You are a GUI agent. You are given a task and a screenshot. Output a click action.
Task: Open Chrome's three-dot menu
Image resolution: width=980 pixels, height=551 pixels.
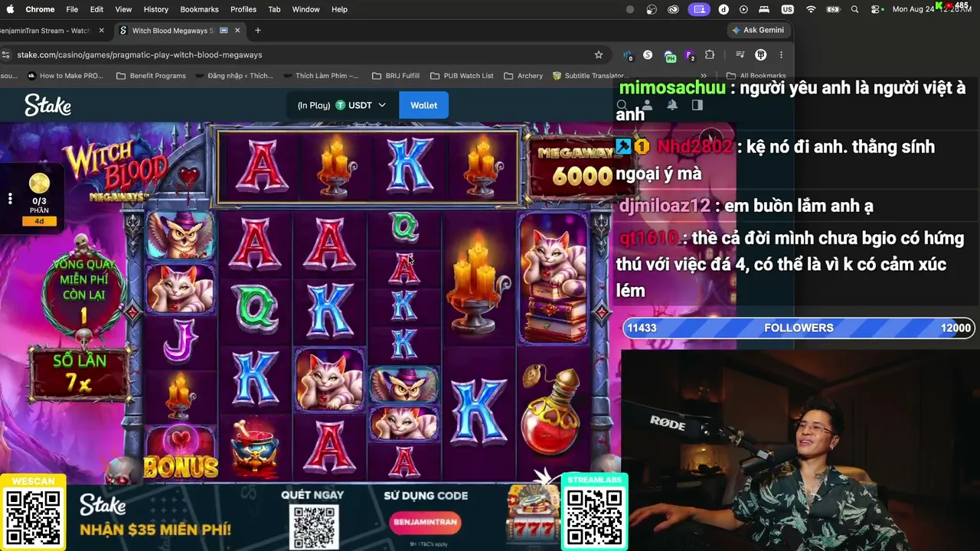click(781, 54)
